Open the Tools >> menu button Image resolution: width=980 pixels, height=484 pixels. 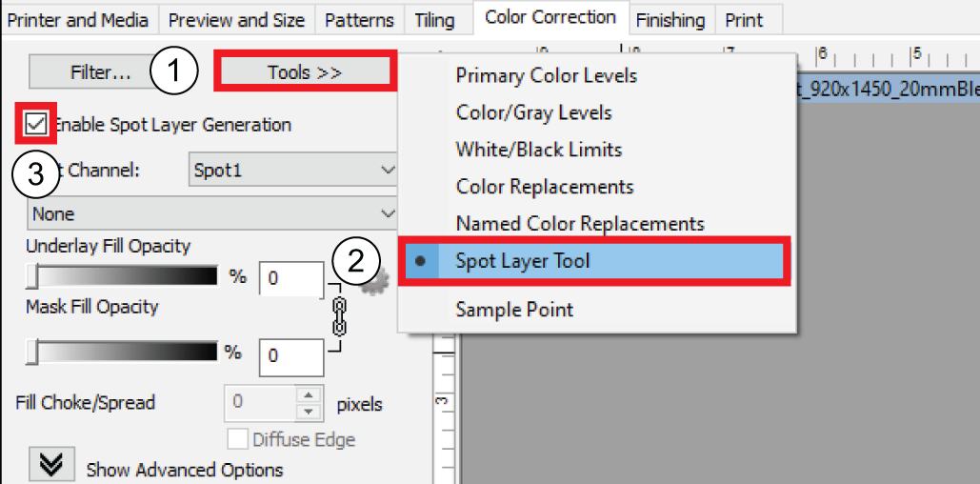[305, 71]
